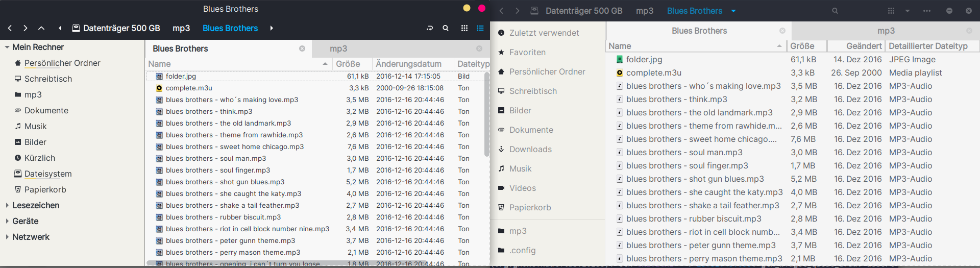This screenshot has height=268, width=980.
Task: Open Blues Brothers path dropdown in right window
Action: point(733,11)
